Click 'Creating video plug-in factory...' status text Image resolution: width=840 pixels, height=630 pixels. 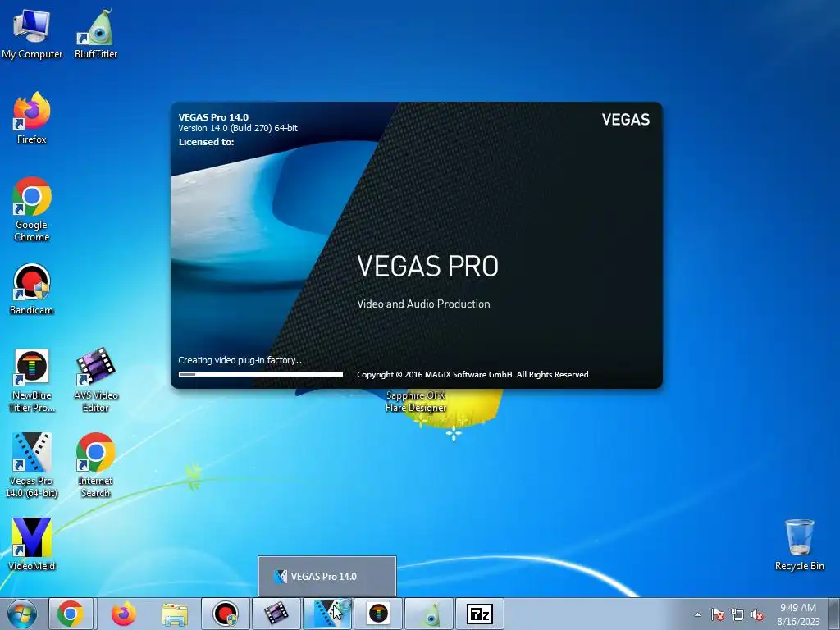pos(242,360)
